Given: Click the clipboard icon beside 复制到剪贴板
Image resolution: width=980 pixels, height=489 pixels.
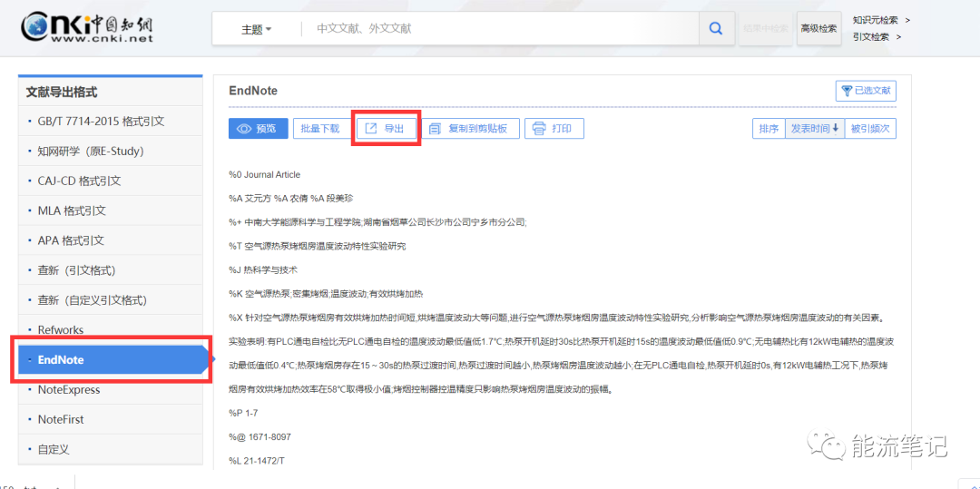Looking at the screenshot, I should tap(436, 129).
